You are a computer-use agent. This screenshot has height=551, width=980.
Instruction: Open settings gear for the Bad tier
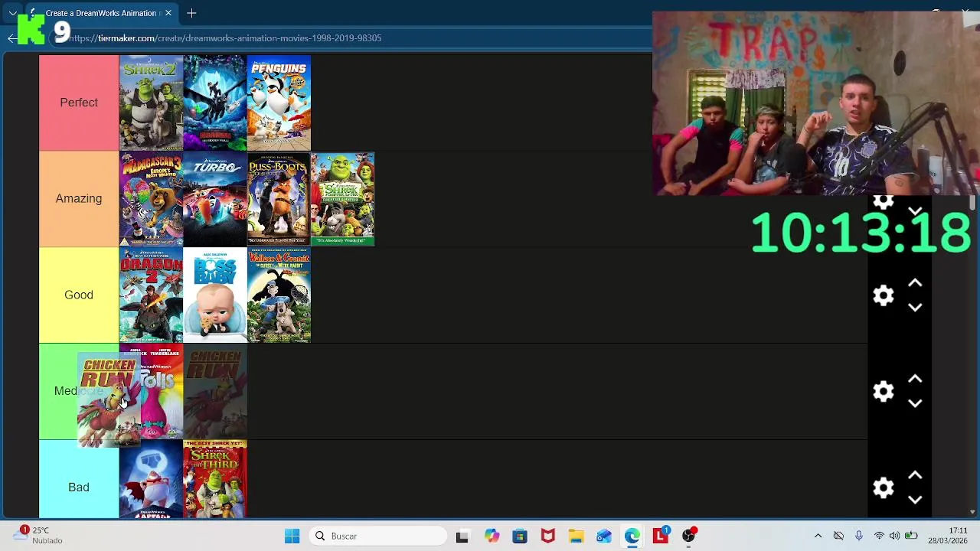(x=884, y=488)
